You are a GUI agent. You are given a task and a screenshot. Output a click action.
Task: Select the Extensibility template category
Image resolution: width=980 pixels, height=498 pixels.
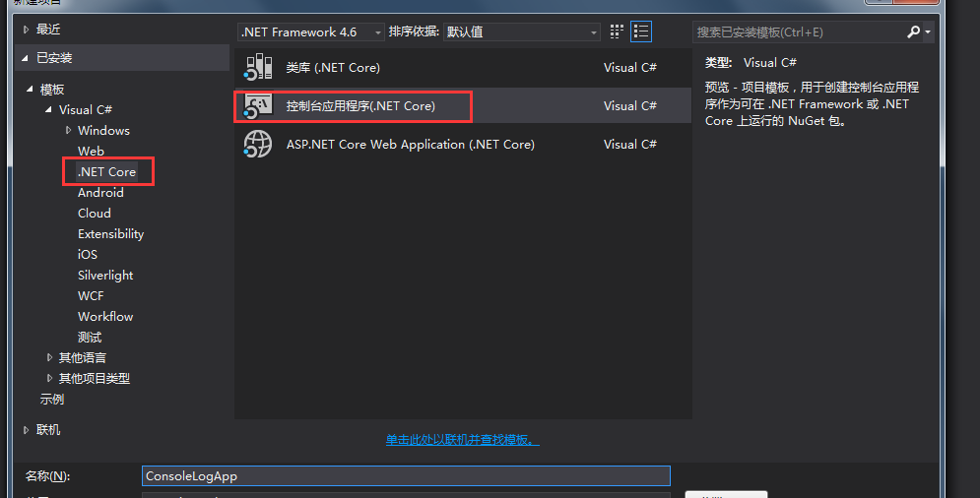coord(110,233)
